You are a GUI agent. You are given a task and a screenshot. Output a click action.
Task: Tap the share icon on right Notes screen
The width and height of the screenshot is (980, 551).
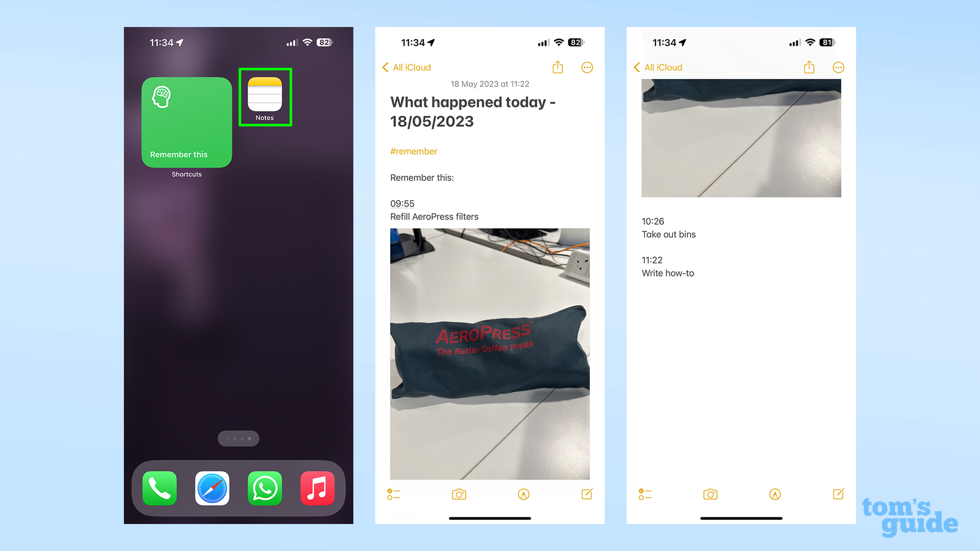coord(809,67)
